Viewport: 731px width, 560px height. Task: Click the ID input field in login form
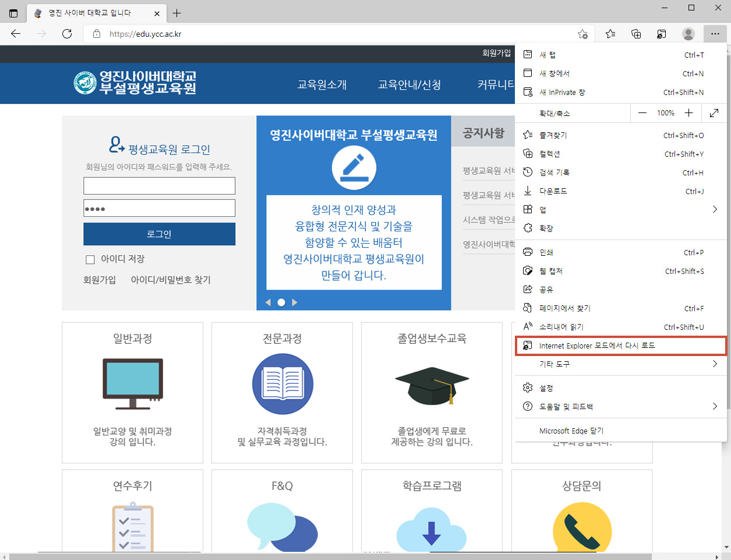160,186
